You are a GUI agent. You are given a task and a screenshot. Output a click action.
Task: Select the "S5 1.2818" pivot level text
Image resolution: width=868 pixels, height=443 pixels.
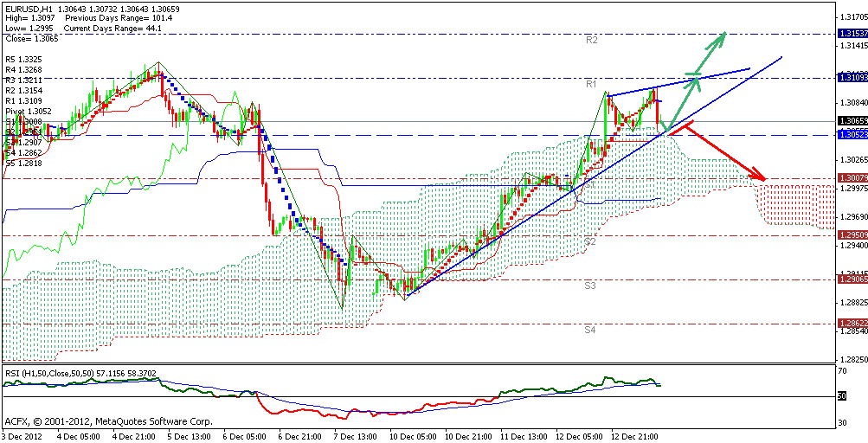coord(23,164)
